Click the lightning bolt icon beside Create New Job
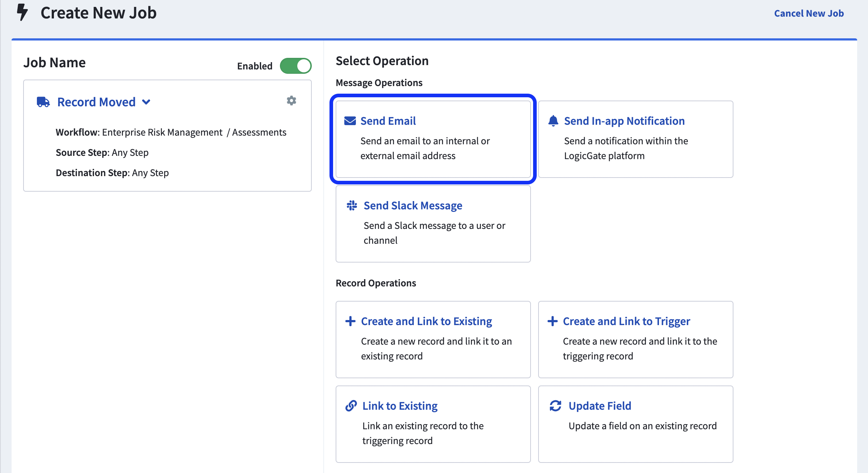This screenshot has width=868, height=473. point(22,12)
